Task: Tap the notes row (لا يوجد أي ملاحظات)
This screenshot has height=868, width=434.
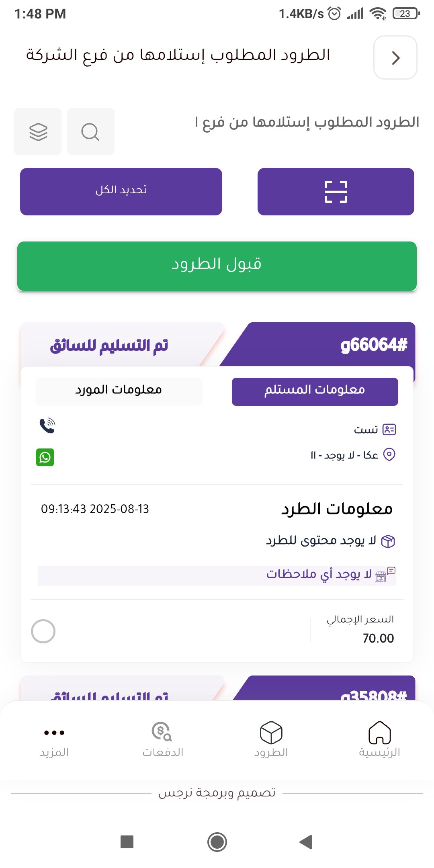Action: coord(217,575)
